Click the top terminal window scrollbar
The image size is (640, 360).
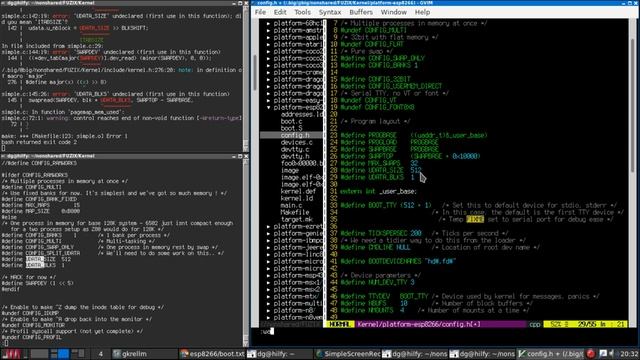tap(246, 78)
